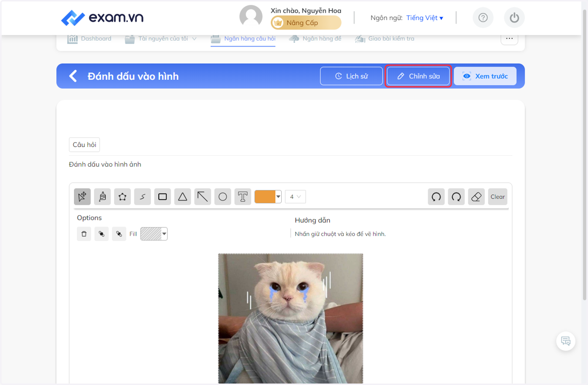This screenshot has width=588, height=385.
Task: Click the cat image on canvas
Action: point(291,318)
